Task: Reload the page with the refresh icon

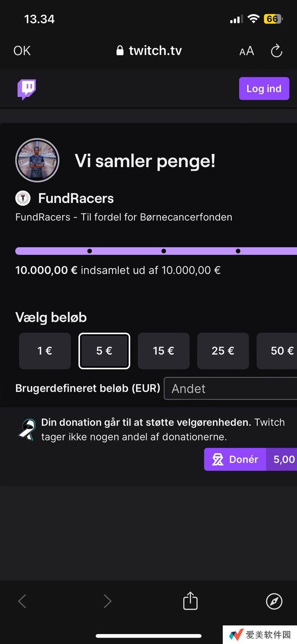Action: click(x=277, y=51)
